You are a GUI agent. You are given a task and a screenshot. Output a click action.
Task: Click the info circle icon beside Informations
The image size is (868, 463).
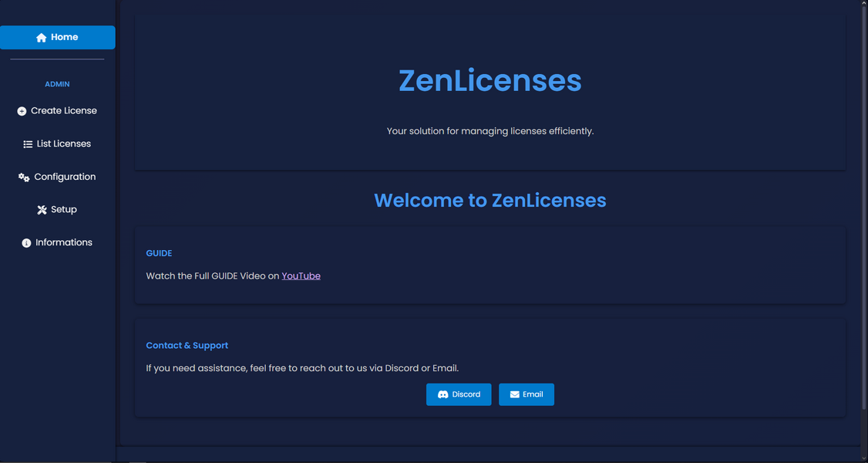tap(26, 243)
